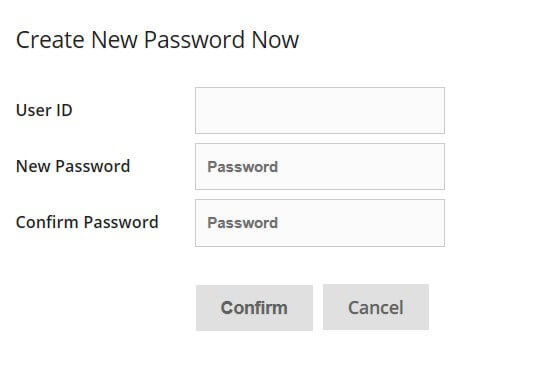Activate the field beside the Confirm Password label
The width and height of the screenshot is (535, 382).
pyautogui.click(x=320, y=223)
